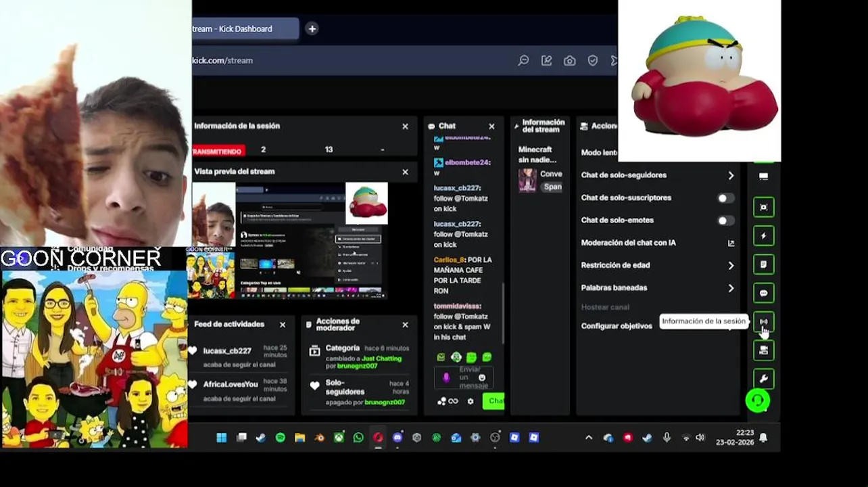This screenshot has height=487, width=868.
Task: Open the green headset support button
Action: click(x=758, y=400)
